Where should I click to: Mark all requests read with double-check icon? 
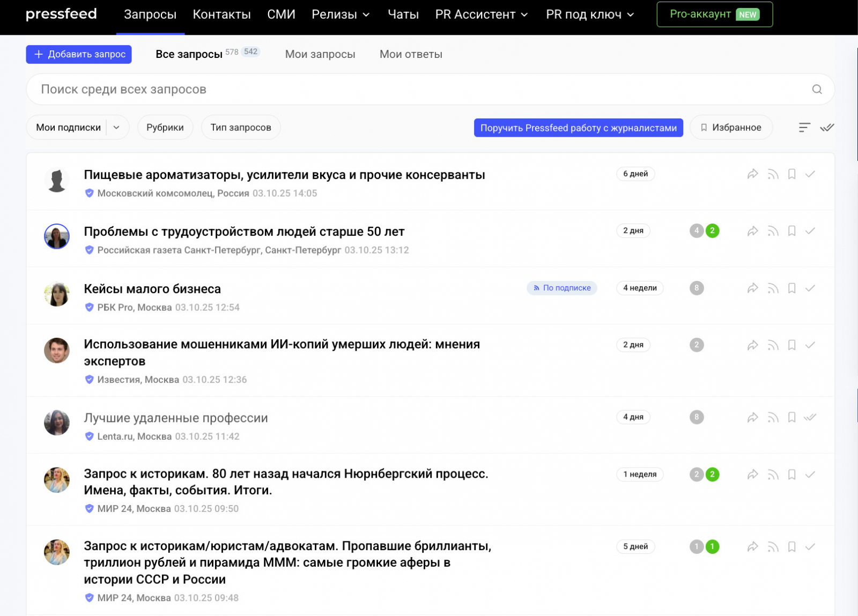click(x=827, y=128)
